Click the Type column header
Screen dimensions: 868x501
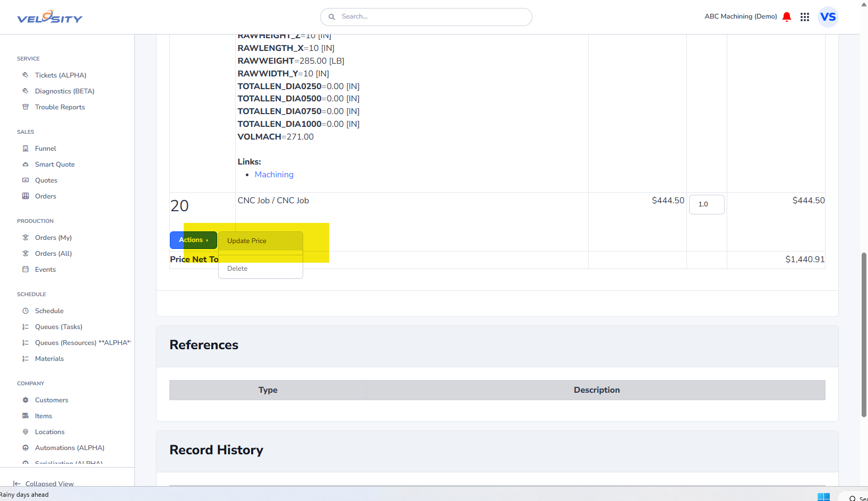coord(268,390)
